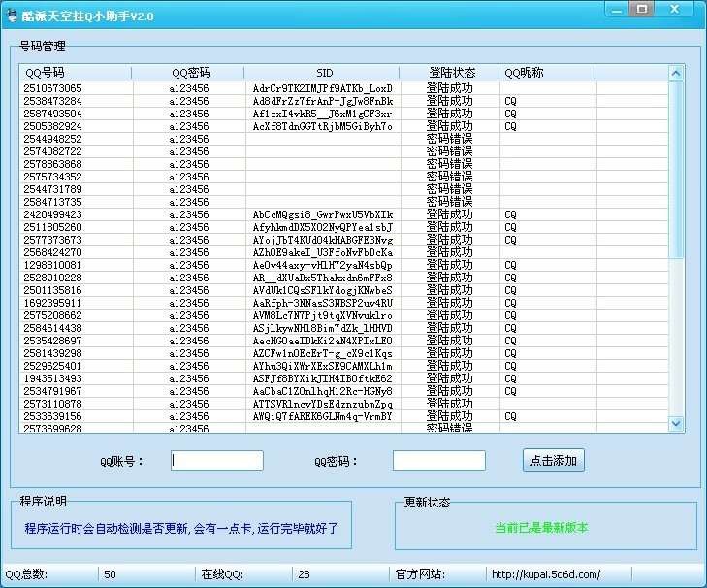Select row with QQ 2534791967
The height and width of the screenshot is (588, 707).
coord(344,392)
